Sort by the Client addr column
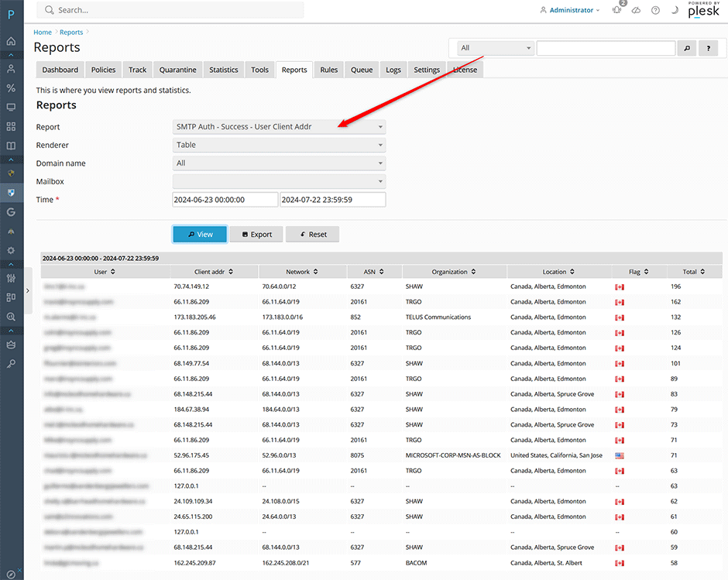This screenshot has width=728, height=580. [x=214, y=272]
